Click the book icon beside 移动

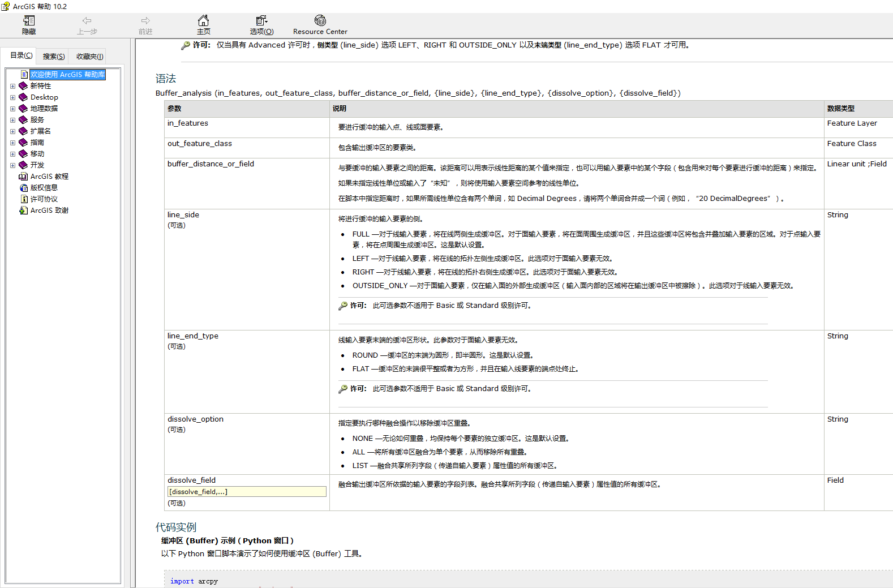click(23, 154)
